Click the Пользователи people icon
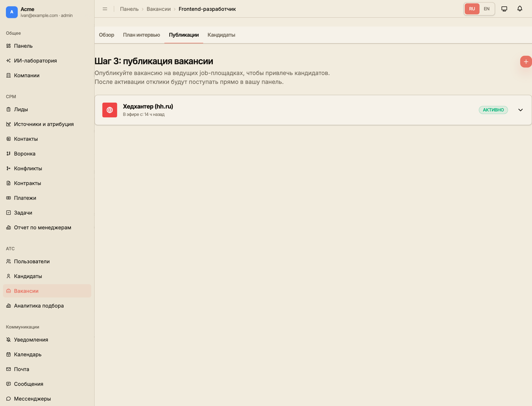Viewport: 532px width, 406px height. [9, 262]
